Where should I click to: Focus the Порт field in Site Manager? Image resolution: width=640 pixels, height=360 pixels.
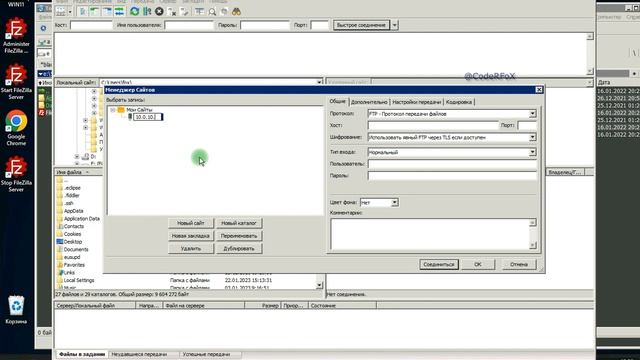[x=527, y=125]
